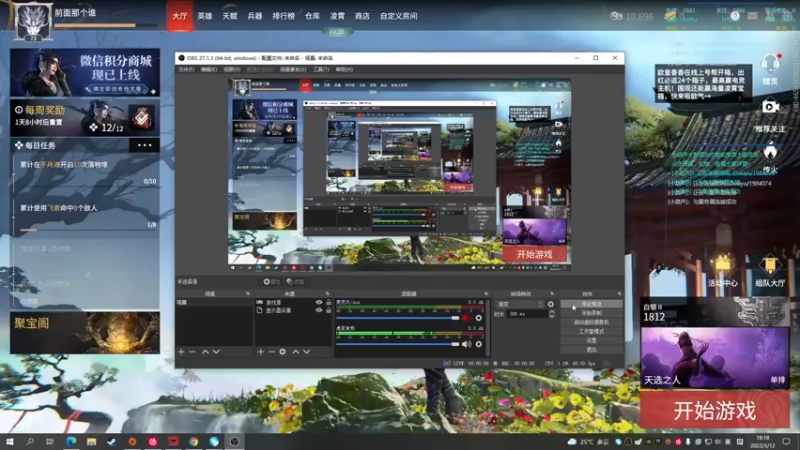Screen dimensions: 800x450
Task: Click 开始录制 to start recording
Action: click(591, 313)
